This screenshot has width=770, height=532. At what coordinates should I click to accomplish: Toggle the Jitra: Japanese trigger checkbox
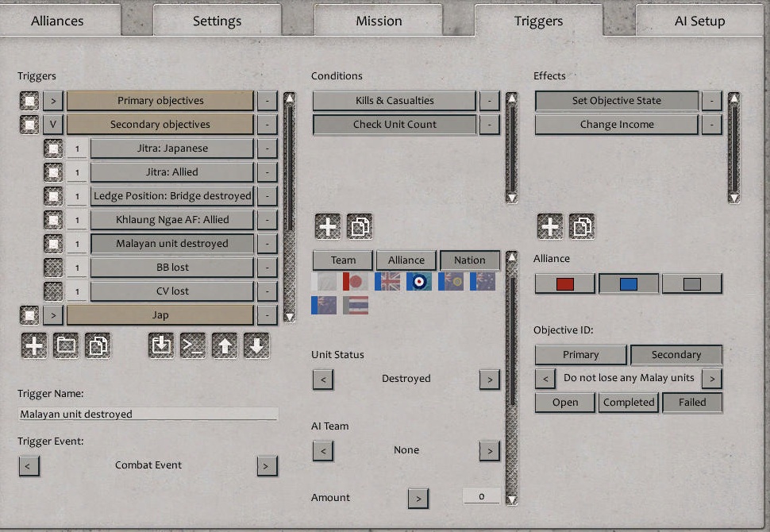click(53, 148)
